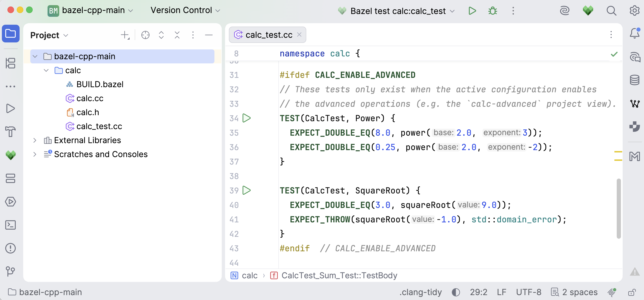
Task: Collapse the calc folder node
Action: [x=46, y=70]
